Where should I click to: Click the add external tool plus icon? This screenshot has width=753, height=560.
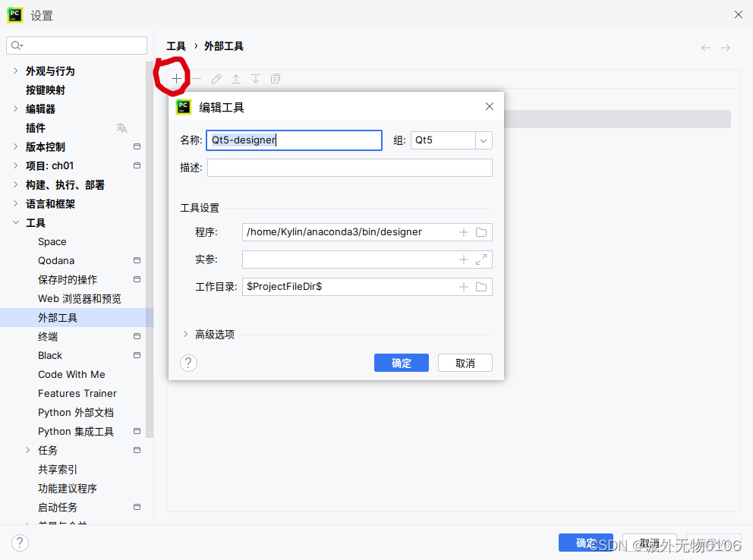(175, 78)
